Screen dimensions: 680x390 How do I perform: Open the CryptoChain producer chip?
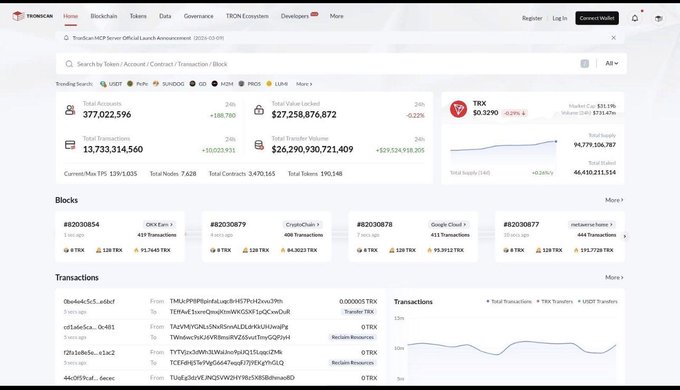(303, 225)
